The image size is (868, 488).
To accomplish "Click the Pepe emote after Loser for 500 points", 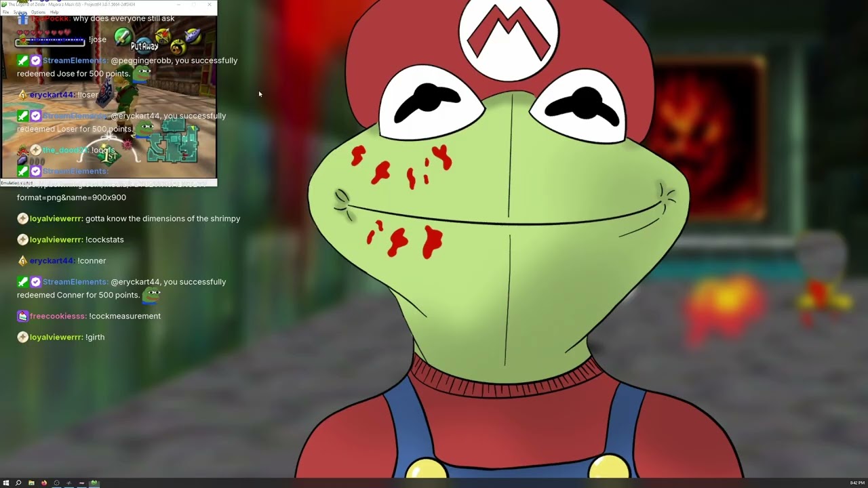I will point(145,129).
